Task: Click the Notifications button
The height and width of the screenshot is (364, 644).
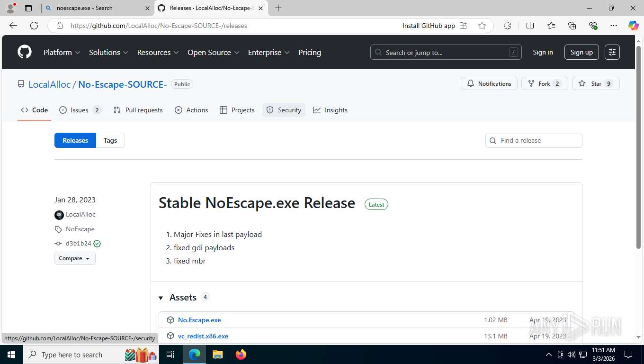Action: click(x=489, y=83)
